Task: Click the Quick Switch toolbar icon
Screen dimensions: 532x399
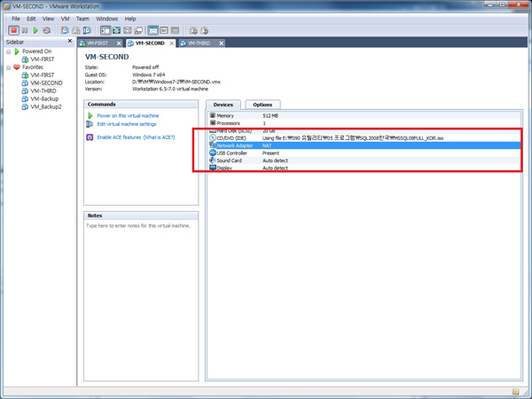Action: coord(128,30)
